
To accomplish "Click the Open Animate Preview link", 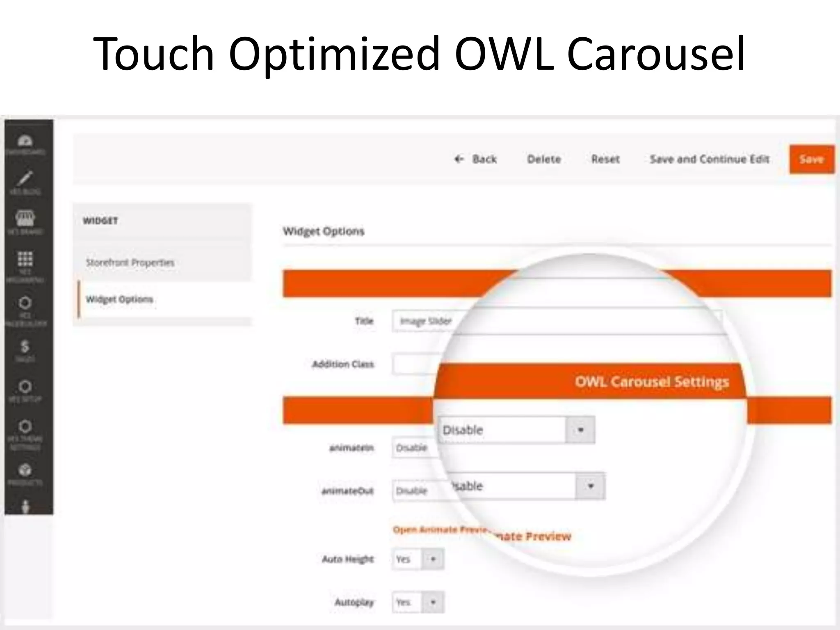I will (440, 530).
